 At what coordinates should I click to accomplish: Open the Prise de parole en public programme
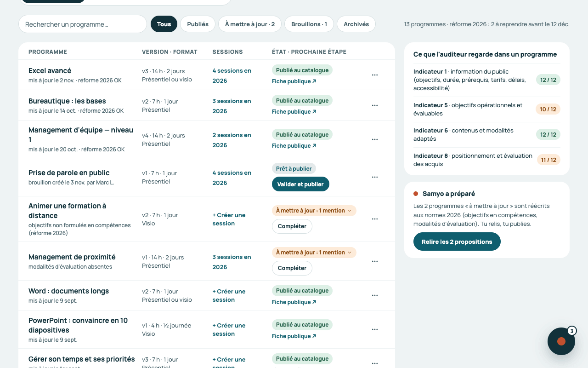[69, 173]
